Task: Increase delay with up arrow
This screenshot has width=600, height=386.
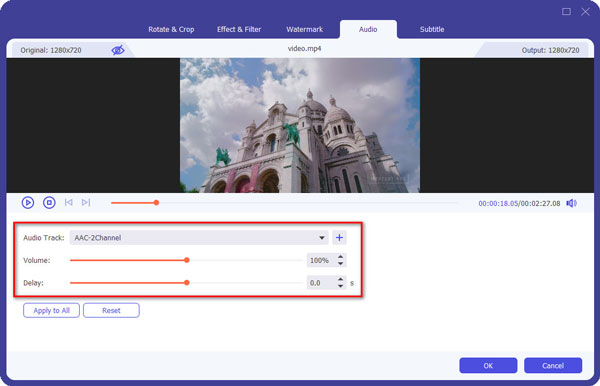Action: 341,280
